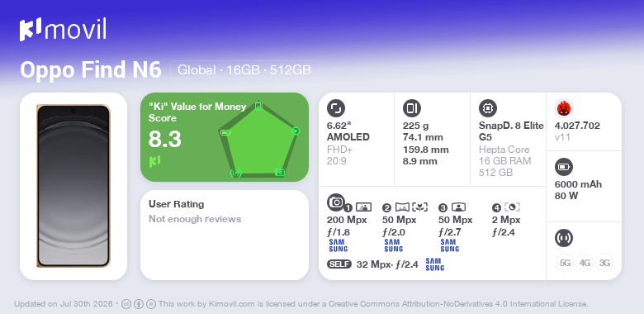Click the network connectivity icon
This screenshot has height=314, width=644.
point(563,238)
